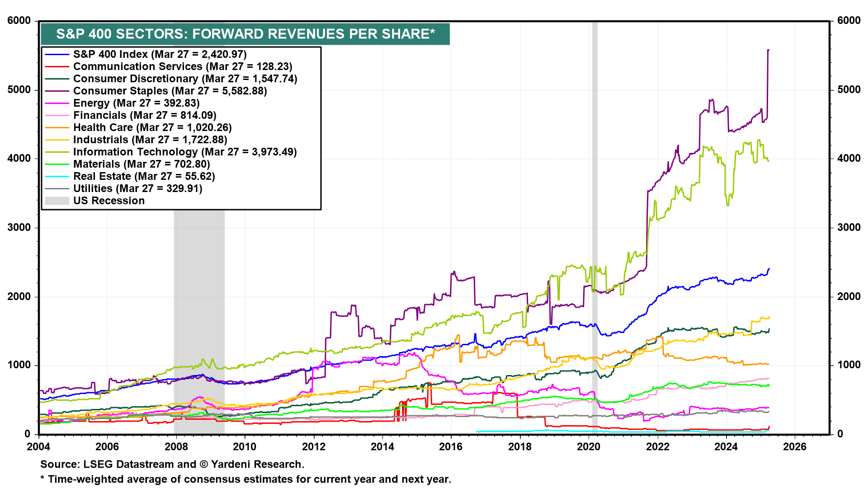Click the red Communication Services legend swatch

click(57, 67)
